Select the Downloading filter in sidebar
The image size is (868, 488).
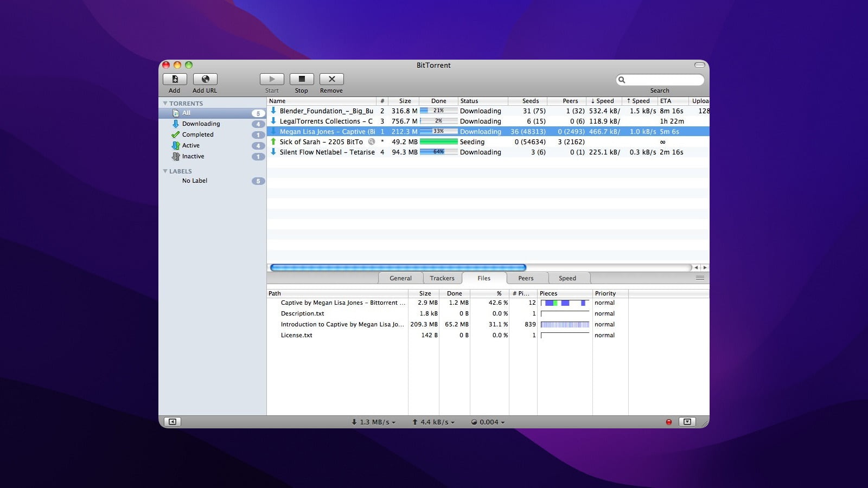[201, 124]
